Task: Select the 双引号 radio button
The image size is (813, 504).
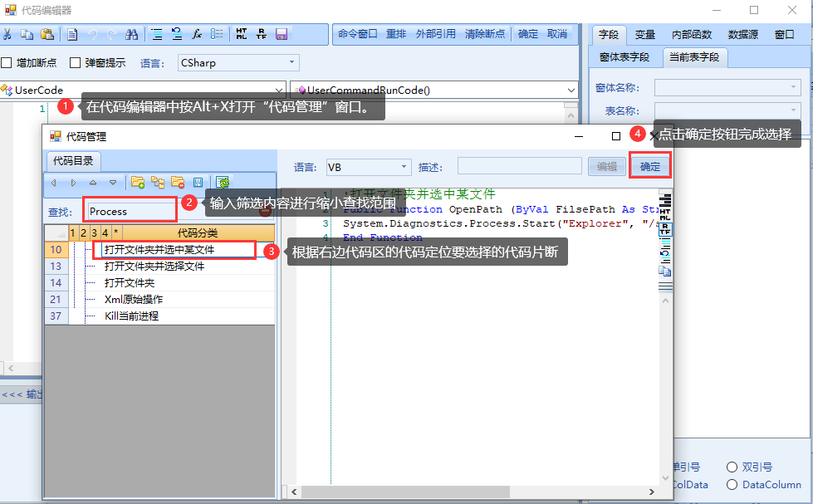Action: [x=732, y=467]
